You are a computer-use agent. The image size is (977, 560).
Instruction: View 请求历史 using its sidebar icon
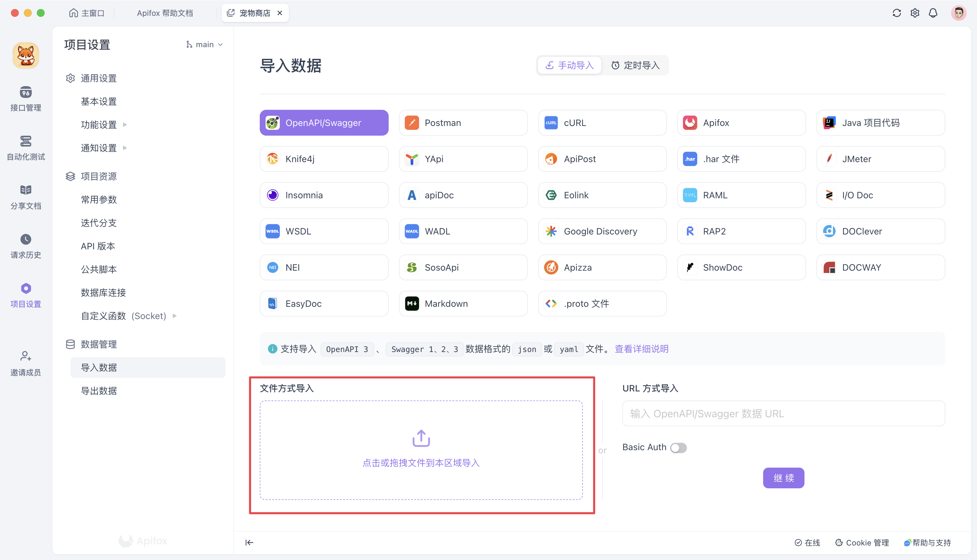pyautogui.click(x=26, y=246)
